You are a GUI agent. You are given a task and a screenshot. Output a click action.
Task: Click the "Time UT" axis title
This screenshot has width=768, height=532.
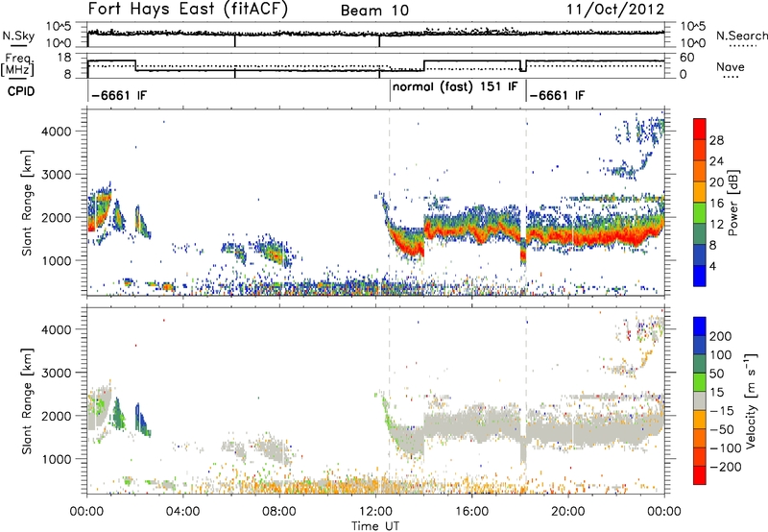[x=375, y=526]
